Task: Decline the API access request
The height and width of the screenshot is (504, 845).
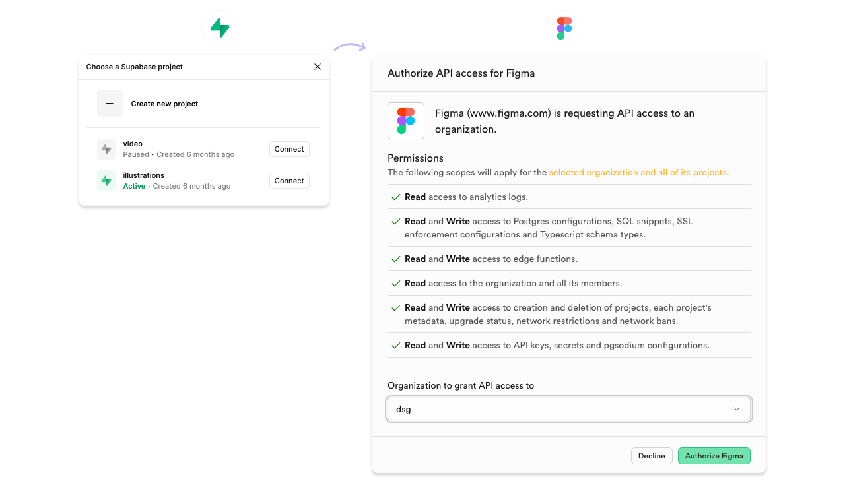Action: 652,456
